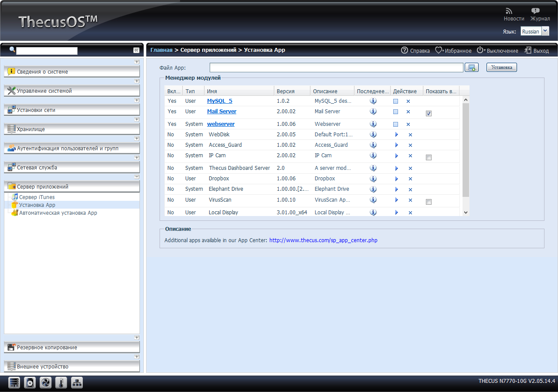Open the fan status icon in bottom bar
This screenshot has height=392, width=558.
point(45,383)
